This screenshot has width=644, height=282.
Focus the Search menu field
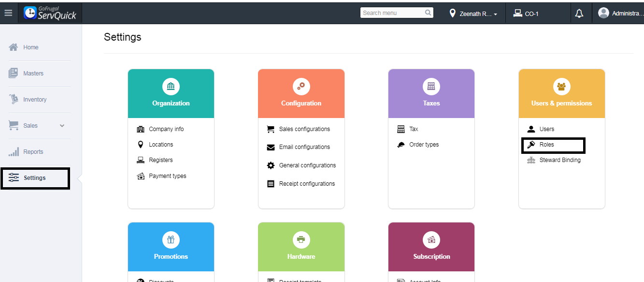[x=397, y=13]
